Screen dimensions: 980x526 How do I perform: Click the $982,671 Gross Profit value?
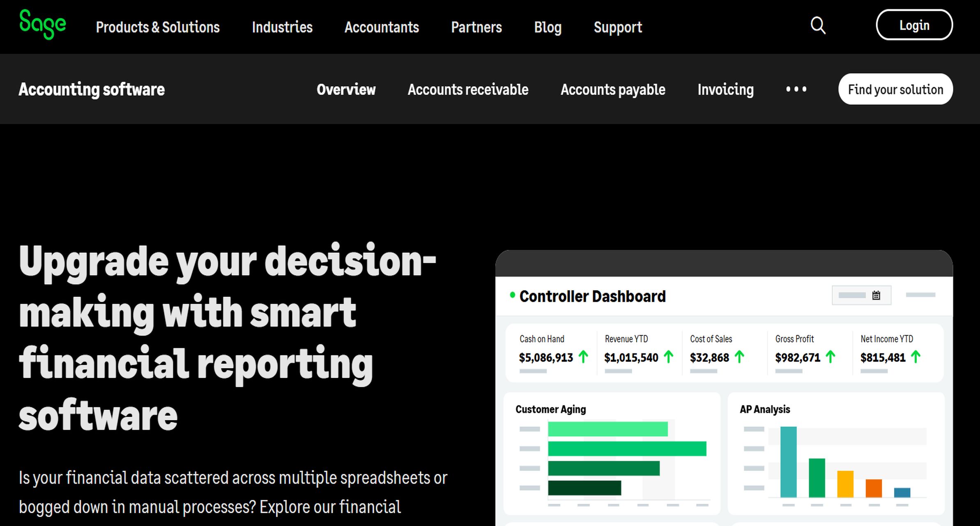798,358
